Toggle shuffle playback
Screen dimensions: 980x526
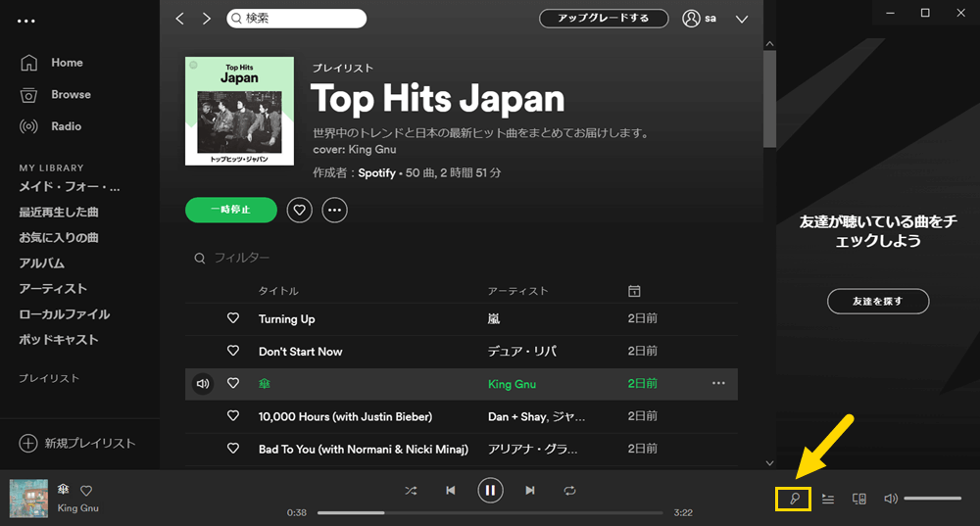point(411,491)
